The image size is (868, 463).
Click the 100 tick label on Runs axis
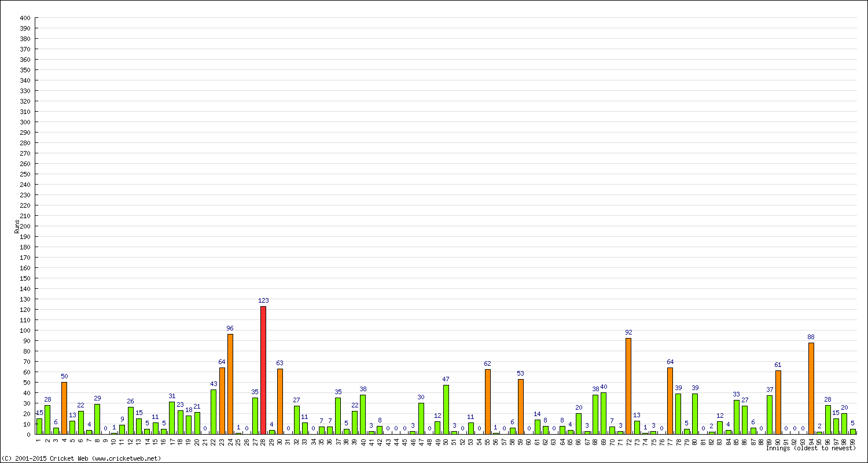(24, 330)
